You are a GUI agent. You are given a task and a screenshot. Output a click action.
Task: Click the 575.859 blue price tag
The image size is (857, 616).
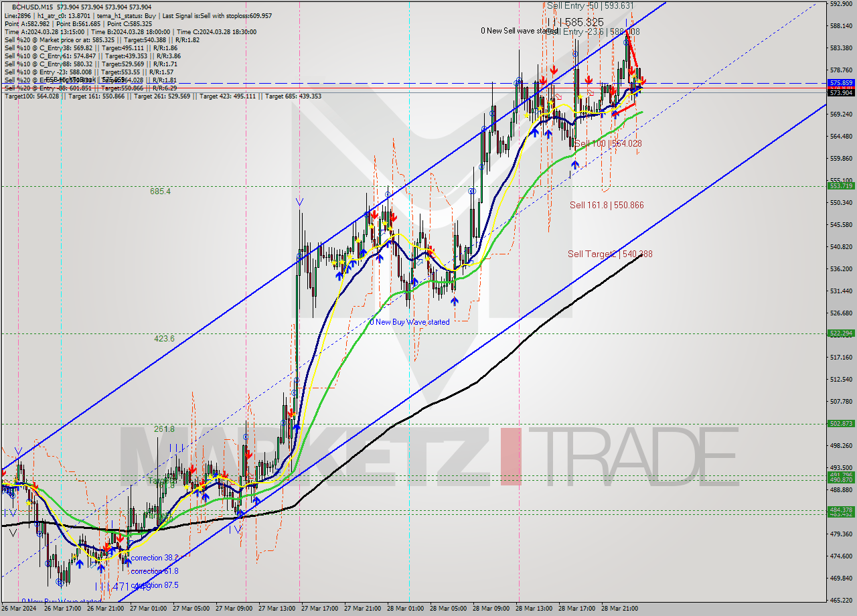(x=841, y=83)
